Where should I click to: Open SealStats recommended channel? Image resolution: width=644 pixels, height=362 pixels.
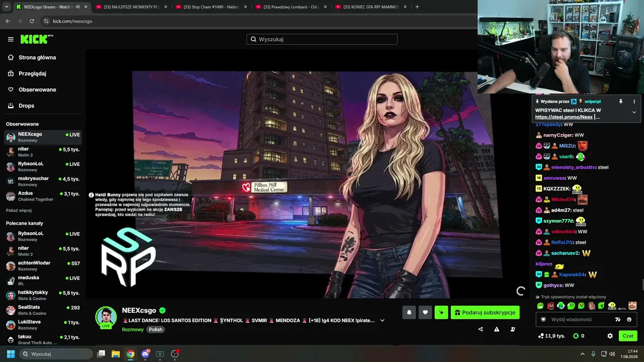[43, 310]
